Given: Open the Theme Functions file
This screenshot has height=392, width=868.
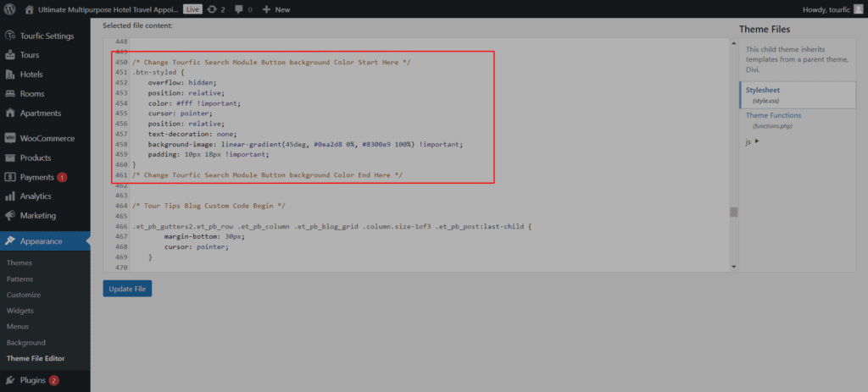Looking at the screenshot, I should pyautogui.click(x=773, y=115).
